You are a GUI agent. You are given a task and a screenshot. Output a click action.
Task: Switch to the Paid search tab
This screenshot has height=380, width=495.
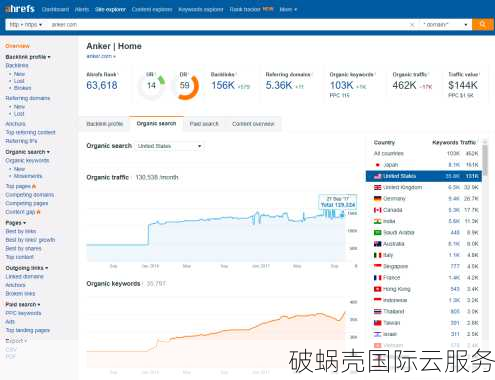(x=204, y=124)
